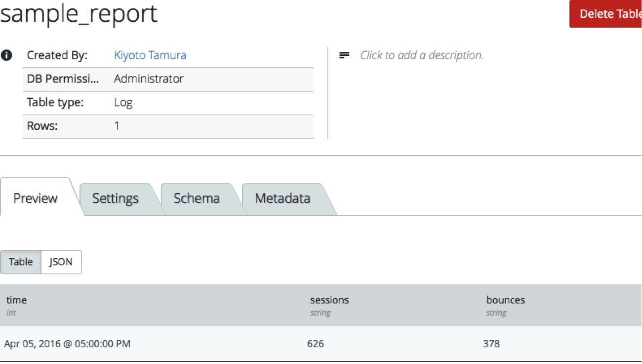Select the JSON view toggle
This screenshot has height=364, width=642.
(x=61, y=262)
